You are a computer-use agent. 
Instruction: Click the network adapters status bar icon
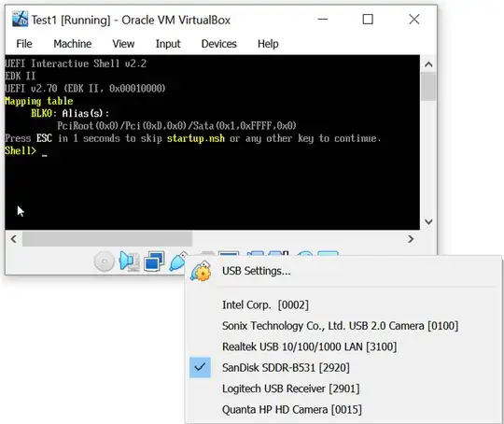(x=154, y=261)
